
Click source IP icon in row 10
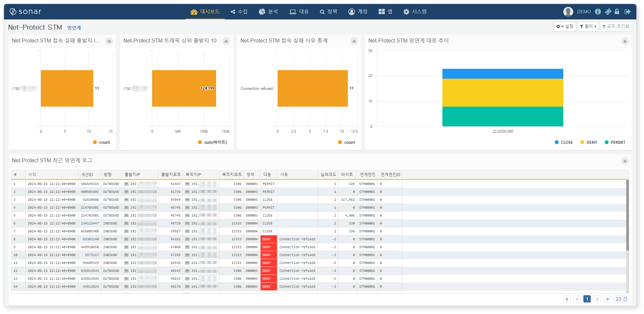click(126, 255)
